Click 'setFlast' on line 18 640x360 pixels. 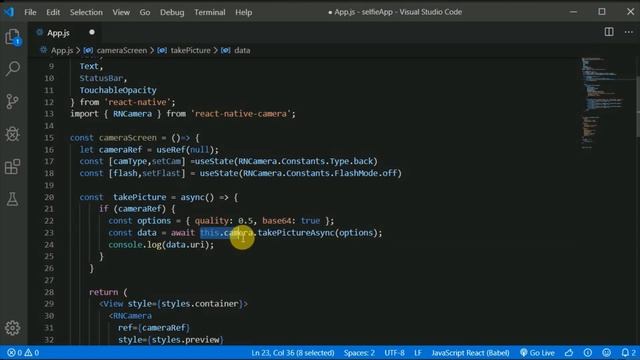tap(162, 173)
